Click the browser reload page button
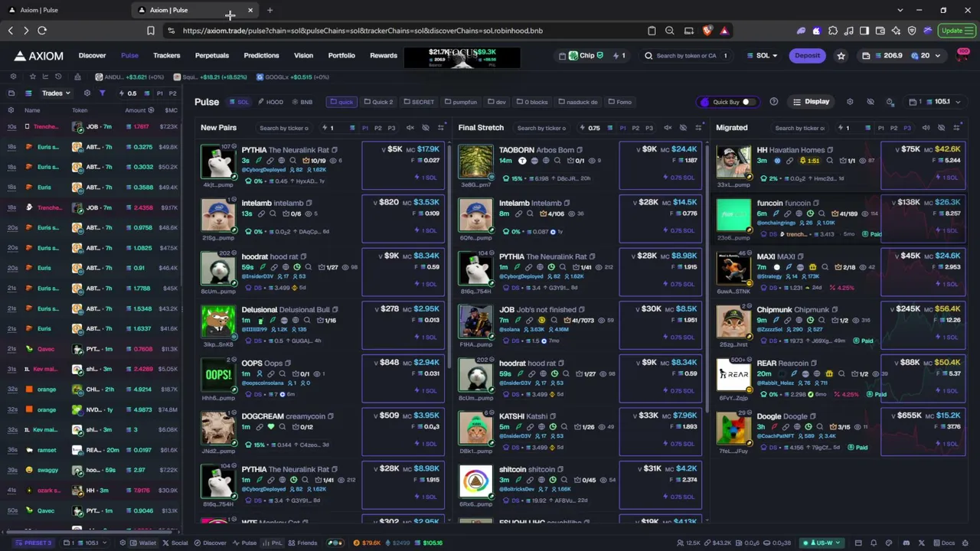This screenshot has width=980, height=551. 42,31
